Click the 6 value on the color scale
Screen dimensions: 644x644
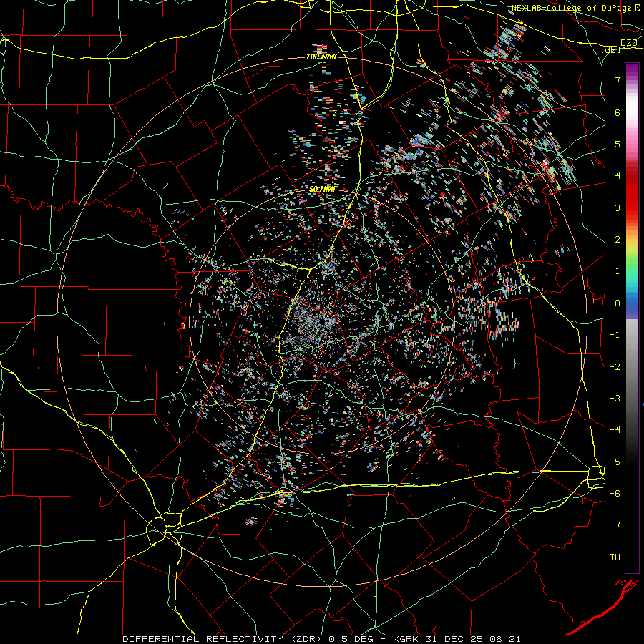[618, 112]
